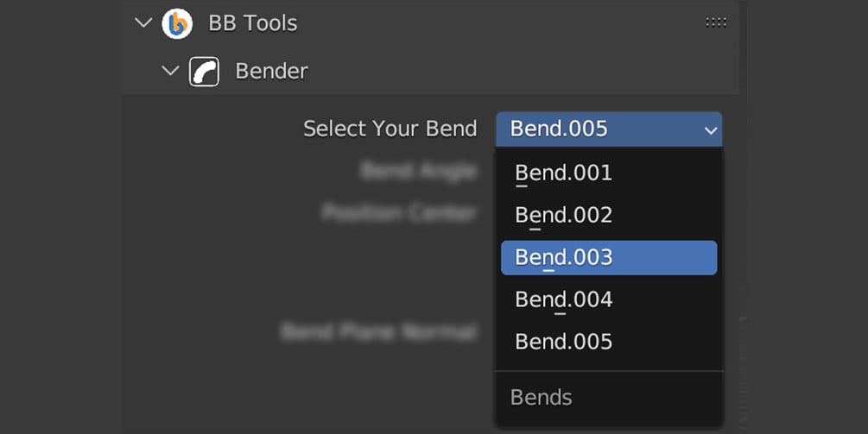Click the Bender subpanel title
This screenshot has width=868, height=434.
click(271, 71)
